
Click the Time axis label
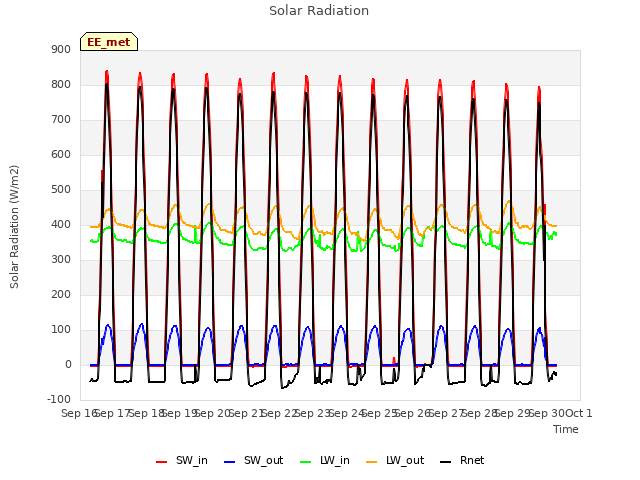tap(566, 429)
